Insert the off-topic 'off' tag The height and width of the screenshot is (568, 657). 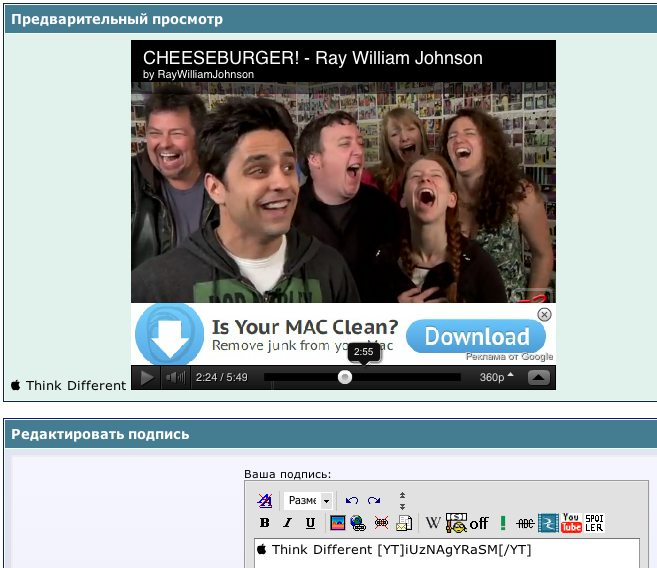click(479, 523)
